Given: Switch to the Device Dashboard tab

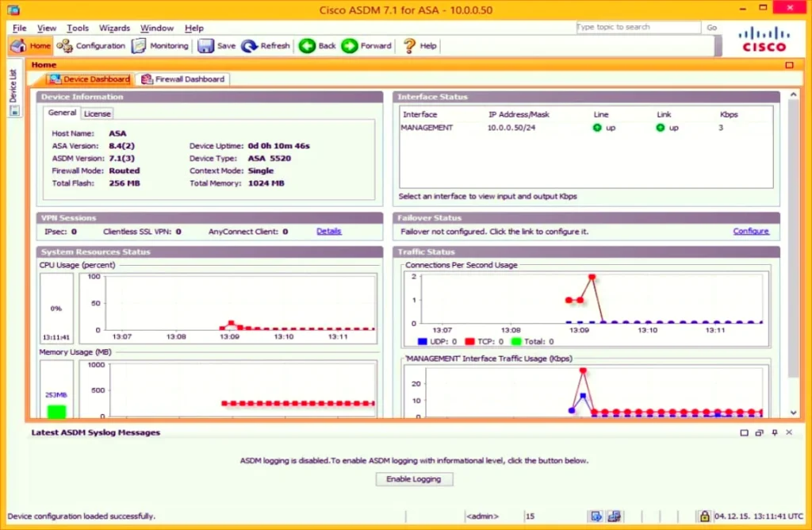Looking at the screenshot, I should [x=90, y=79].
